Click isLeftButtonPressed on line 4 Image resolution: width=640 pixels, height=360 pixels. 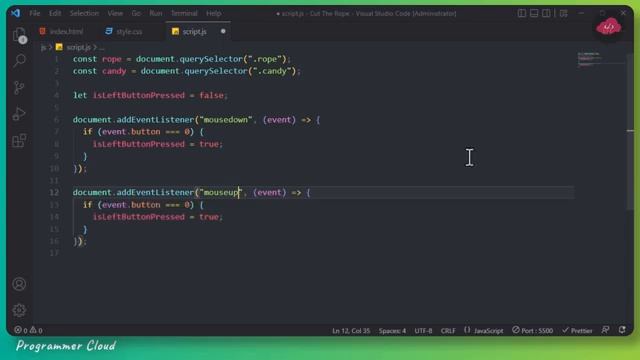(138, 95)
